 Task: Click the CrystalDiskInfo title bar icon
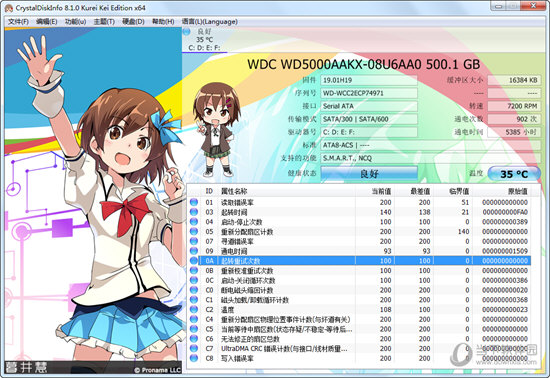[x=9, y=8]
